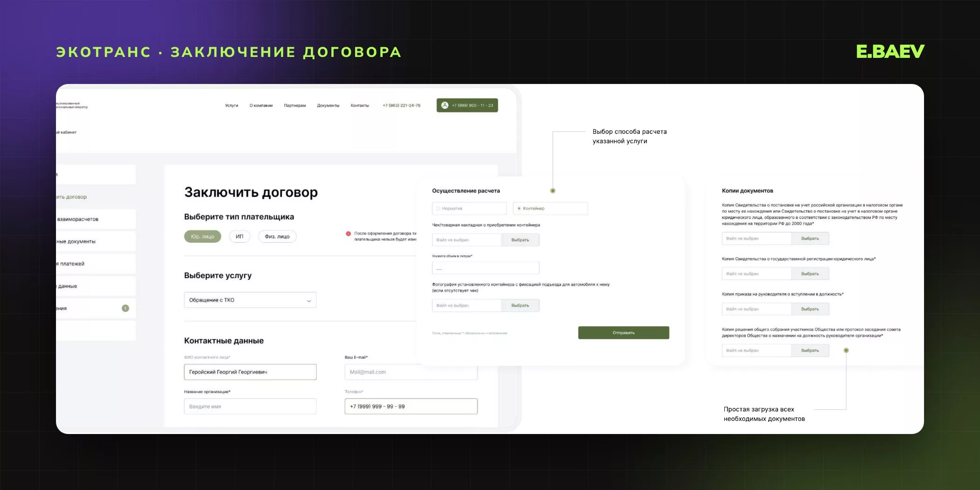This screenshot has height=490, width=980.
Task: Choose the Физ. лицо payer type
Action: tap(277, 237)
